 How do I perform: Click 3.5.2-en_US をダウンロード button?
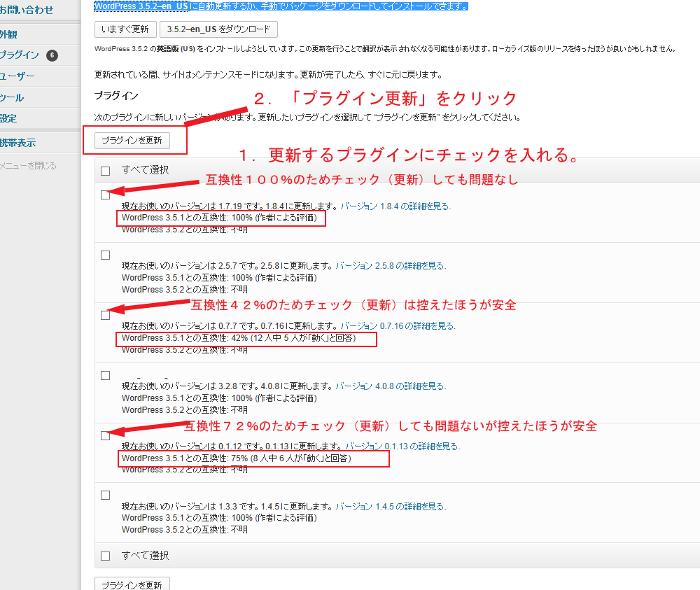(x=218, y=29)
